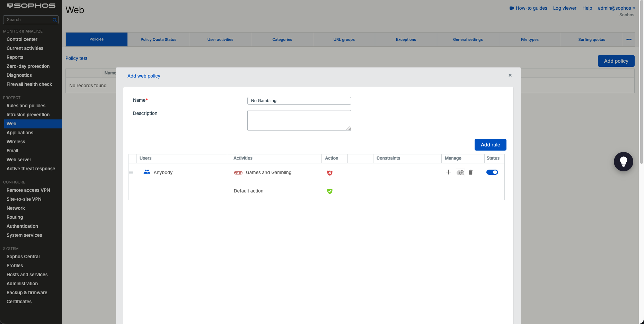644x324 pixels.
Task: Click the policy Name input field
Action: tap(299, 101)
